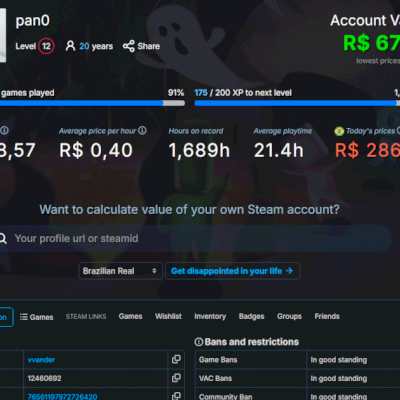This screenshot has height=400, width=400.
Task: Copy the vvander value with copy icon
Action: point(176,359)
